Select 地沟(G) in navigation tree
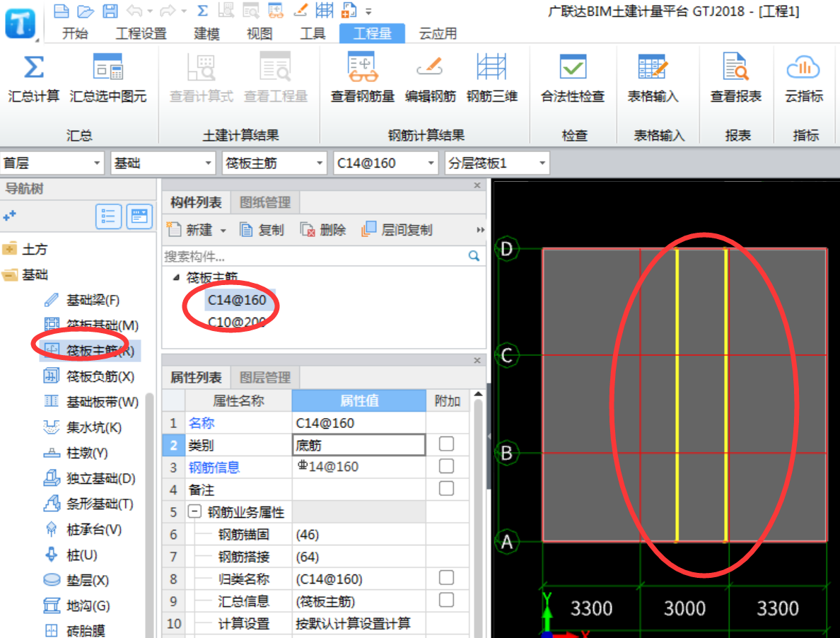840x638 pixels. tap(76, 606)
